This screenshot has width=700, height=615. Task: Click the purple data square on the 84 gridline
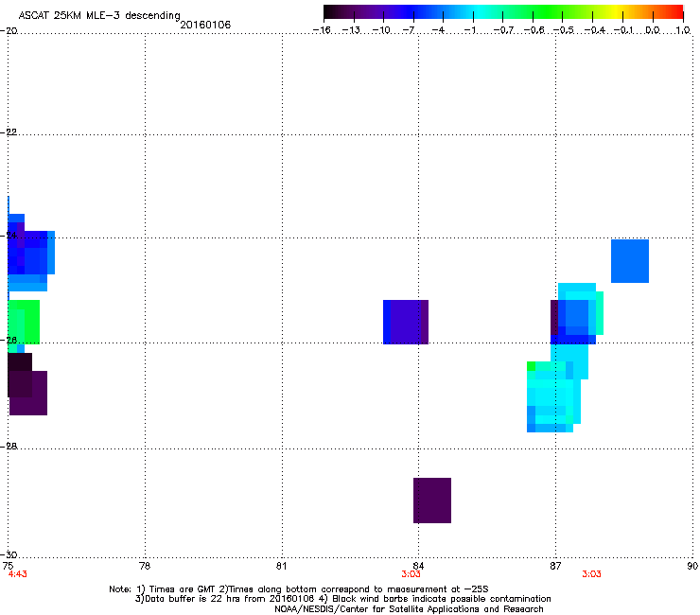pyautogui.click(x=406, y=322)
